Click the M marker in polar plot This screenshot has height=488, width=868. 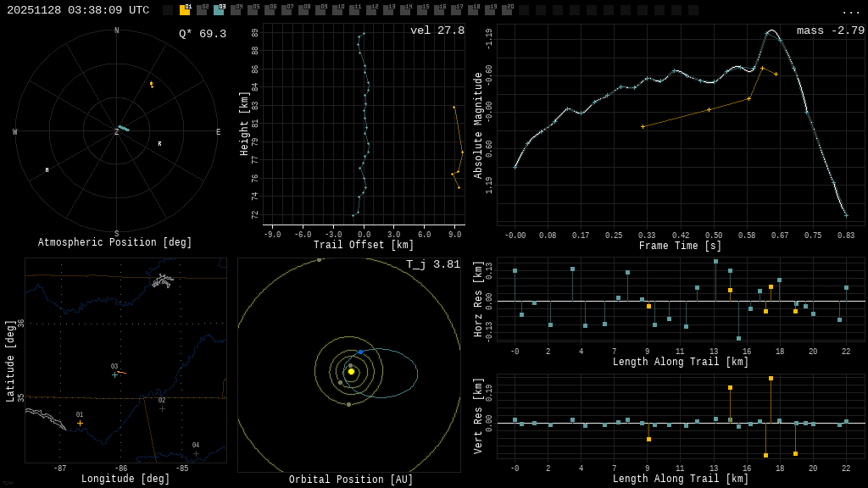47,170
